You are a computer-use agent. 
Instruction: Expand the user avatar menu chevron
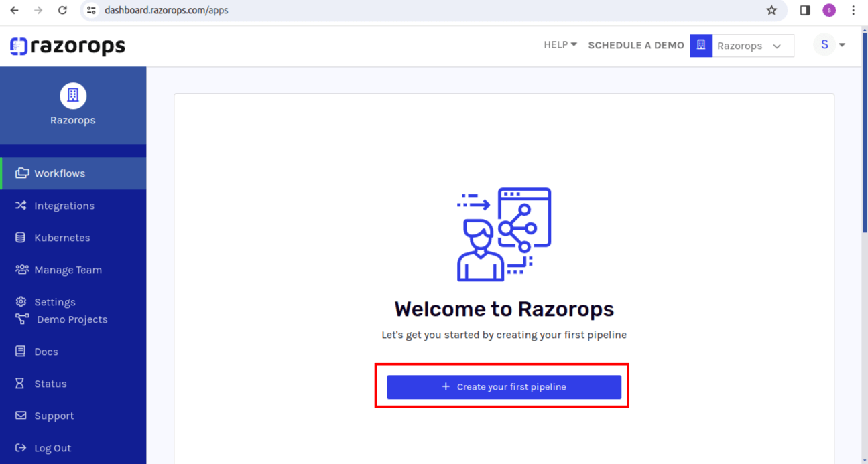coord(842,44)
